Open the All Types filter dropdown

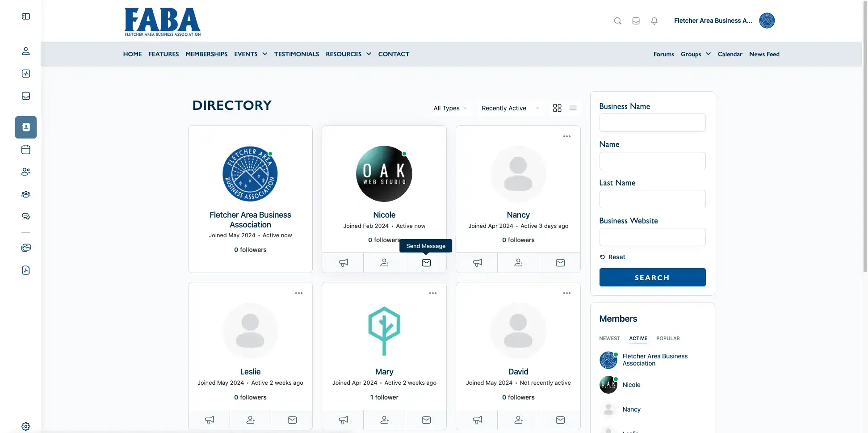450,108
